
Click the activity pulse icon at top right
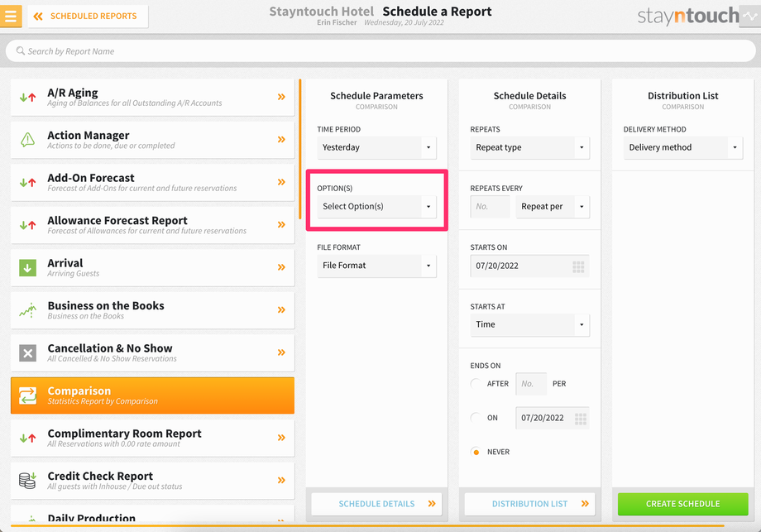point(750,16)
